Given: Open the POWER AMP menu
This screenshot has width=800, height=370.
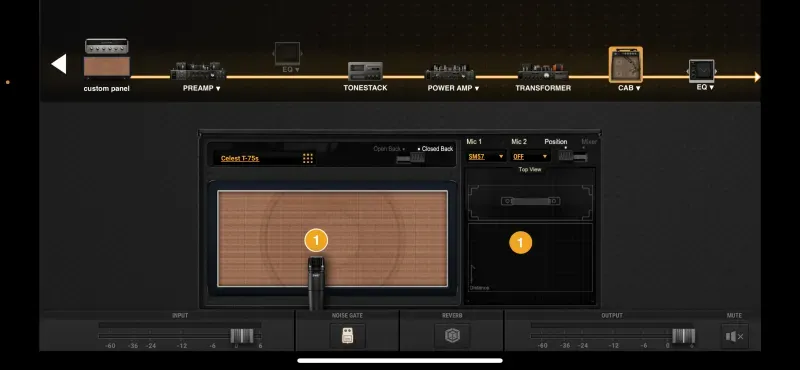Looking at the screenshot, I should (x=453, y=88).
